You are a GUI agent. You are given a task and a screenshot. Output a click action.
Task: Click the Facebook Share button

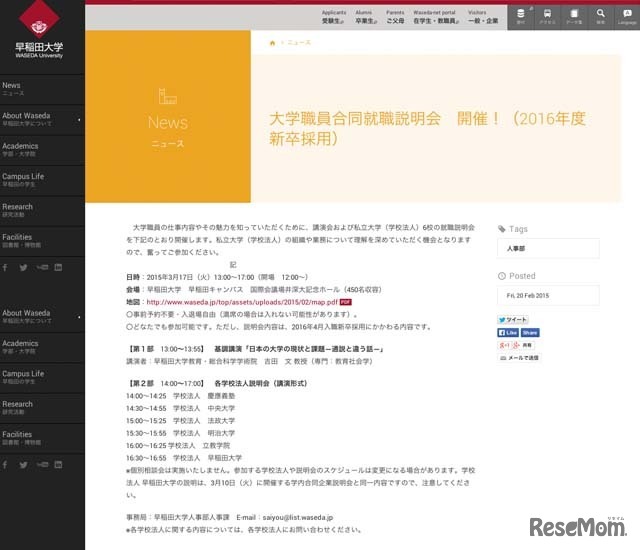click(x=530, y=333)
